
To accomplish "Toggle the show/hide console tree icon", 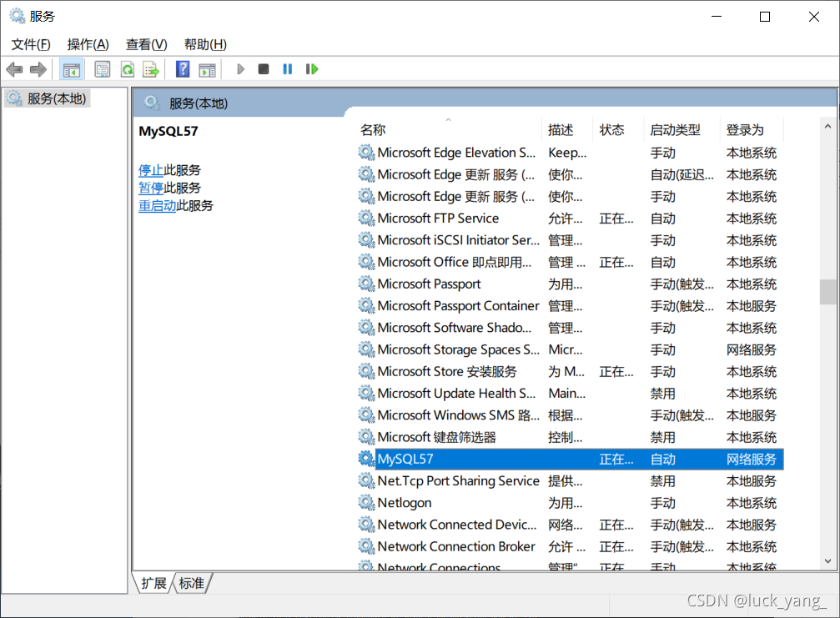I will coord(71,69).
